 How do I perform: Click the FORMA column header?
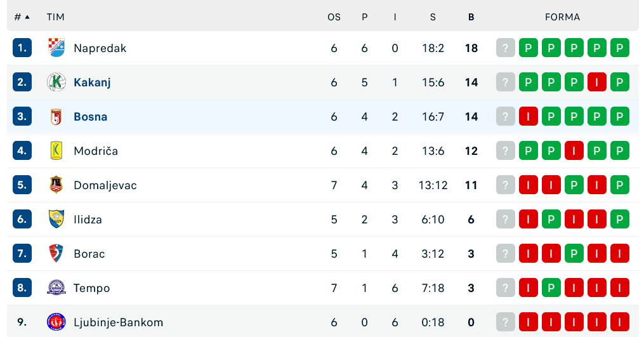pyautogui.click(x=562, y=17)
